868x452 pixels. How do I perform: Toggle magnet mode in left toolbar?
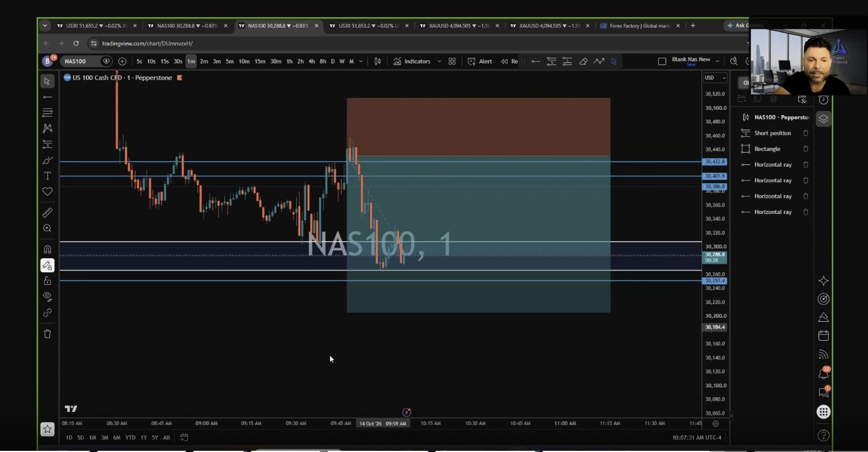coord(47,249)
